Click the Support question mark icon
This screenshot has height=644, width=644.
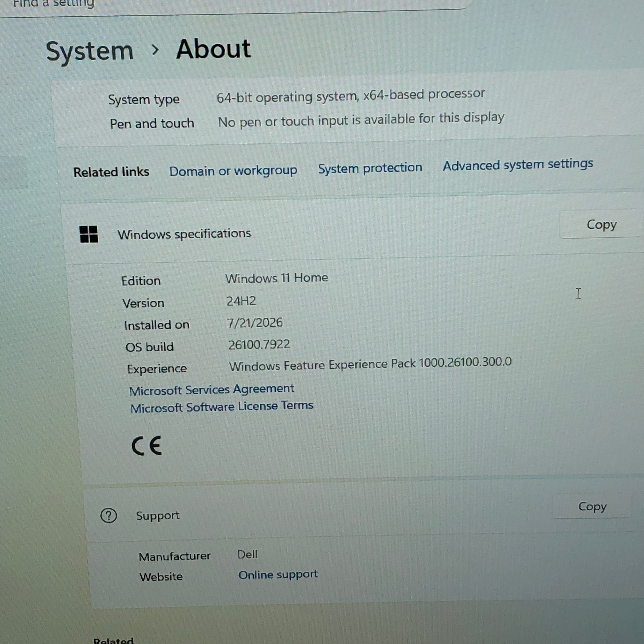pyautogui.click(x=109, y=516)
